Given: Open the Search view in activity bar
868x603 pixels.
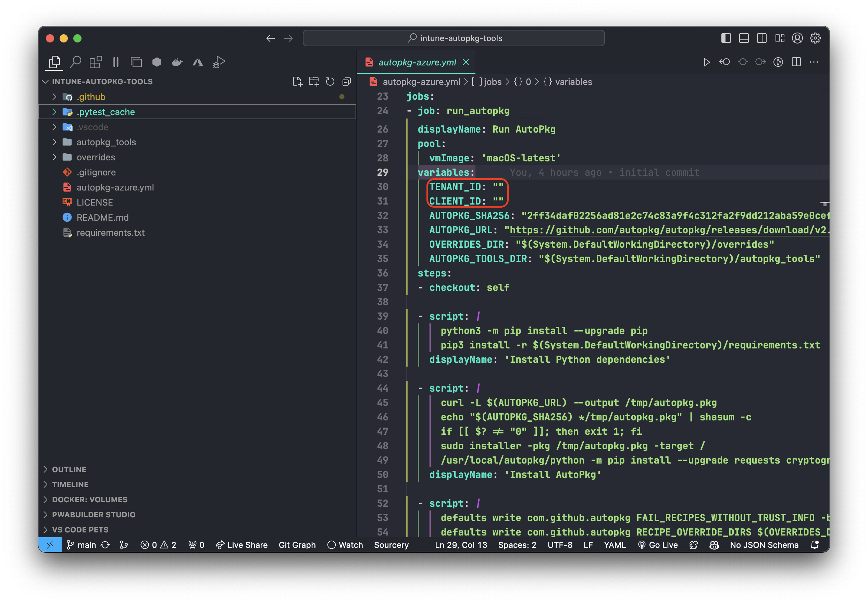Looking at the screenshot, I should coord(76,62).
